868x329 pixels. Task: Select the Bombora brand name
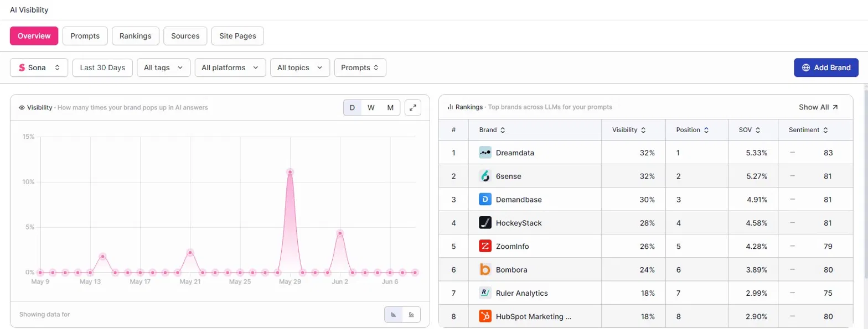[512, 269]
